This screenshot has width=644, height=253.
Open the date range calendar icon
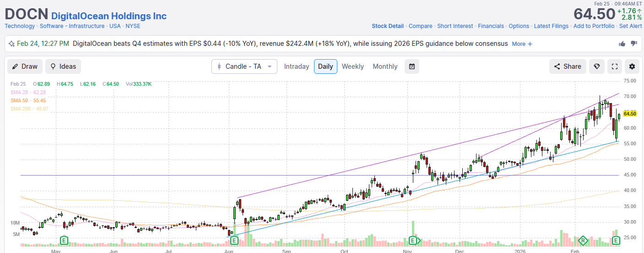click(411, 66)
